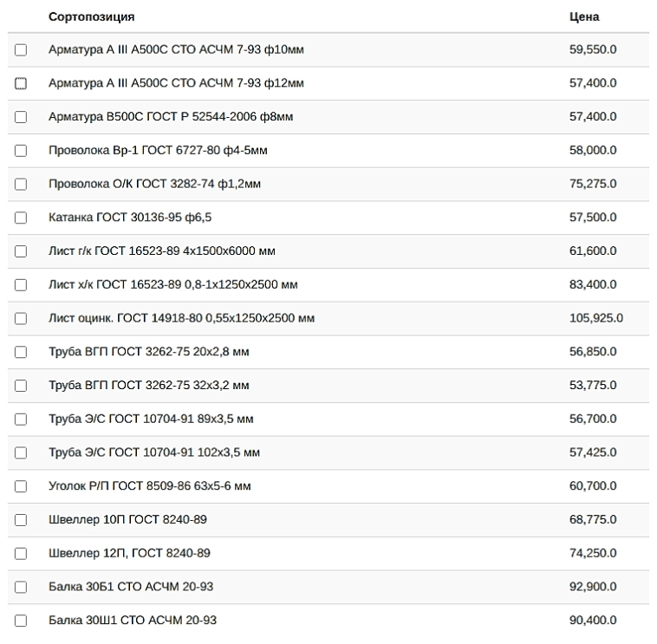The width and height of the screenshot is (657, 644).
Task: Tick checkbox for Арматура В500С ф8мм
Action: click(x=21, y=117)
